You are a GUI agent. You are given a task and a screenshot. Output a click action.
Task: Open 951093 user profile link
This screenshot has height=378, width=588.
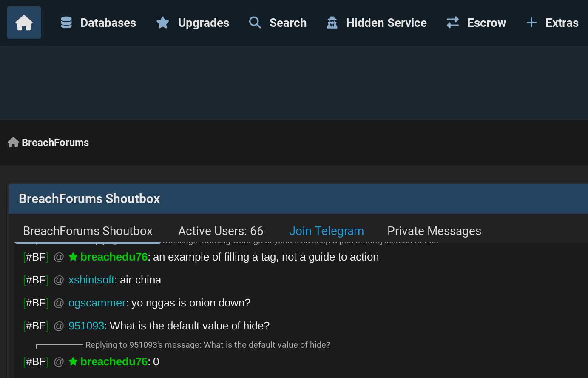[86, 326]
